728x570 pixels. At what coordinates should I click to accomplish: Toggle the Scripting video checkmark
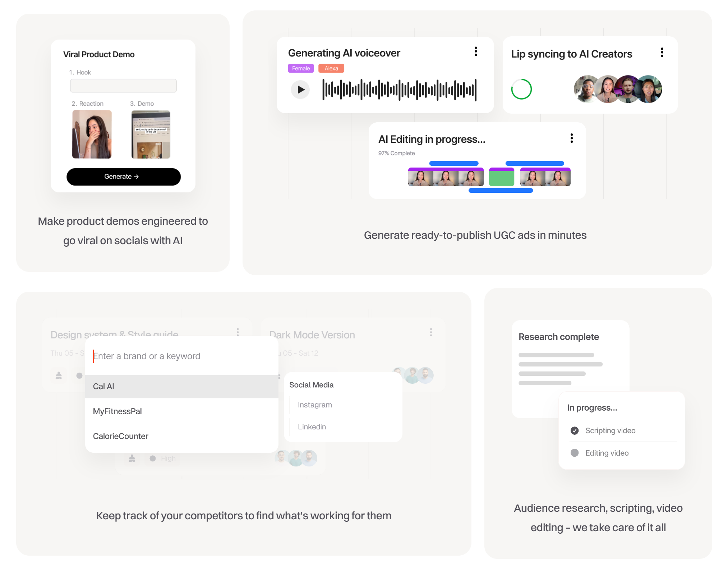[575, 430]
